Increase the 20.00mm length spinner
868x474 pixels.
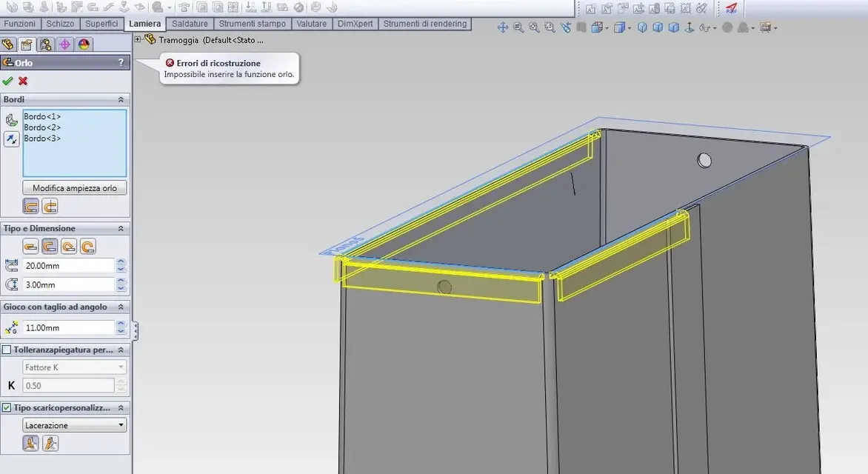pos(121,262)
